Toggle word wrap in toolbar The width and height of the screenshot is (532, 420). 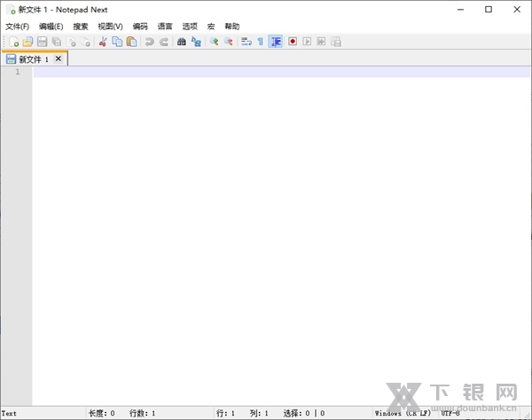246,42
